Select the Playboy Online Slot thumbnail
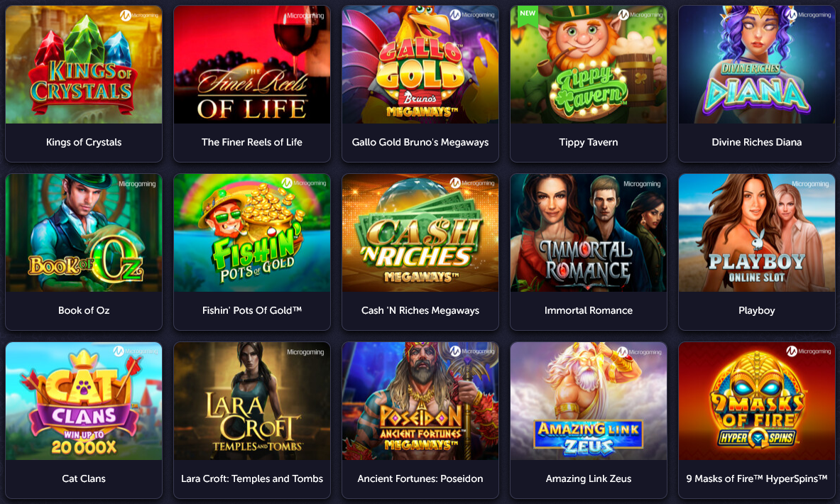Screen dimensions: 840x504 756,233
